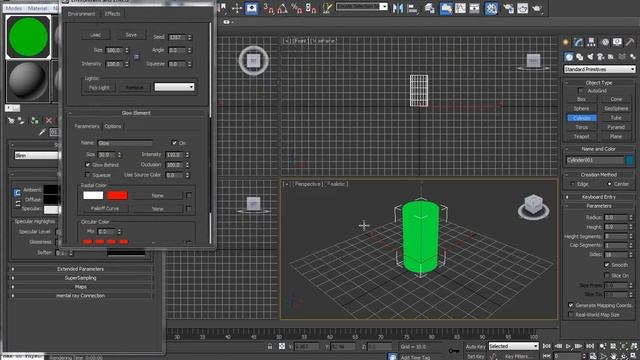Open the Material menu in Material Editor
Screen dimensions: 640x360
[x=38, y=8]
